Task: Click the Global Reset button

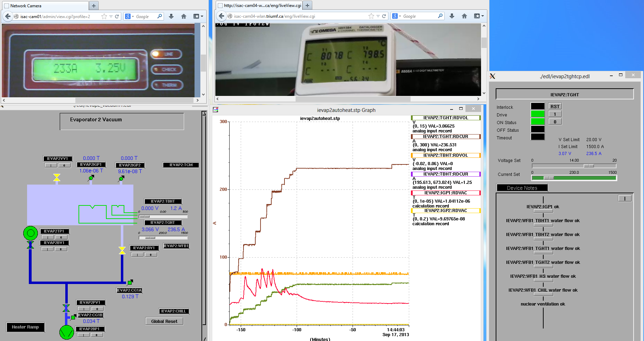Action: [164, 321]
